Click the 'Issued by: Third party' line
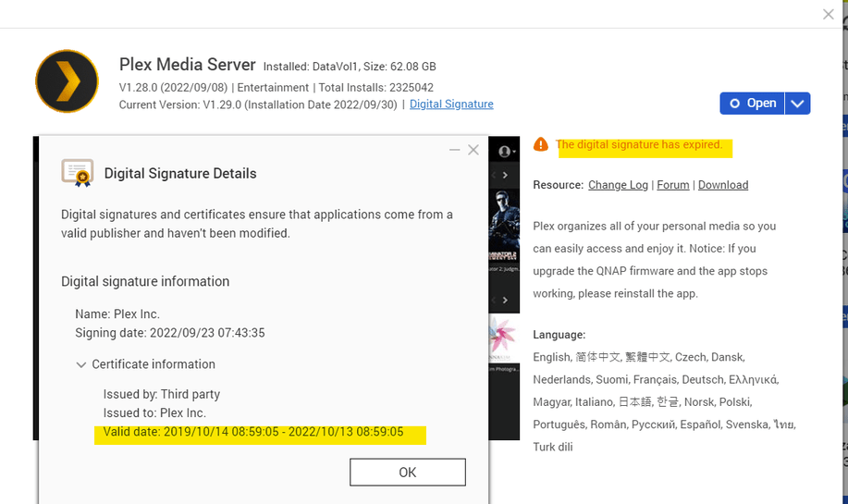Viewport: 848px width, 504px height. click(x=162, y=394)
